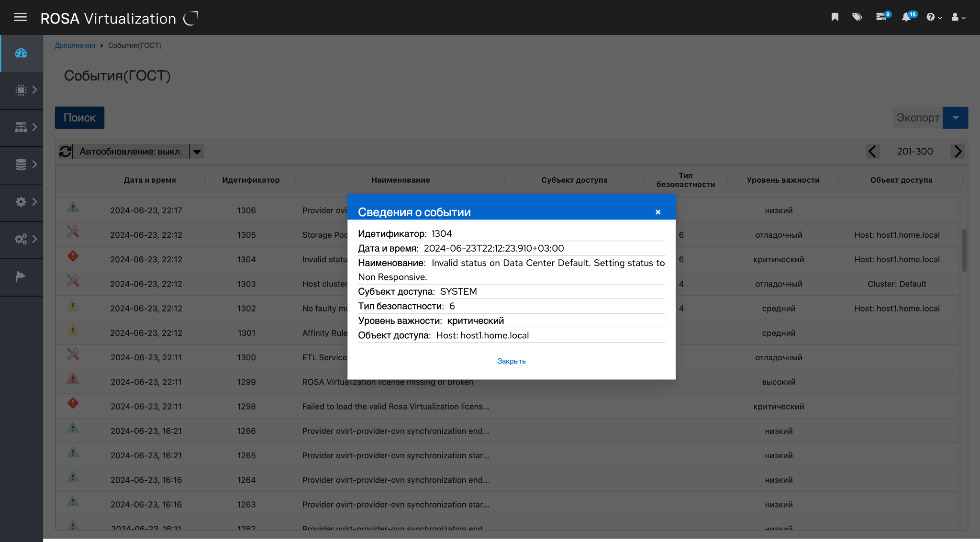Open the tags icon in the header

857,17
